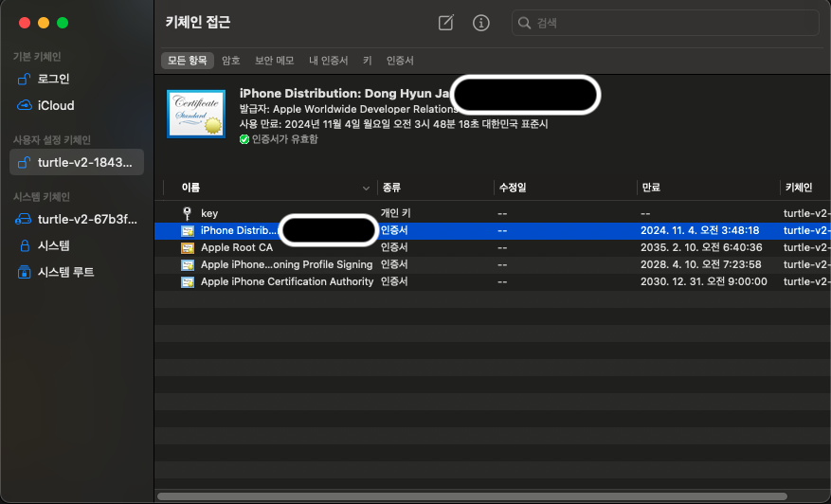This screenshot has height=504, width=831.
Task: Click expiry 2030. 12. 31. 오전 9:00:00
Action: [703, 281]
